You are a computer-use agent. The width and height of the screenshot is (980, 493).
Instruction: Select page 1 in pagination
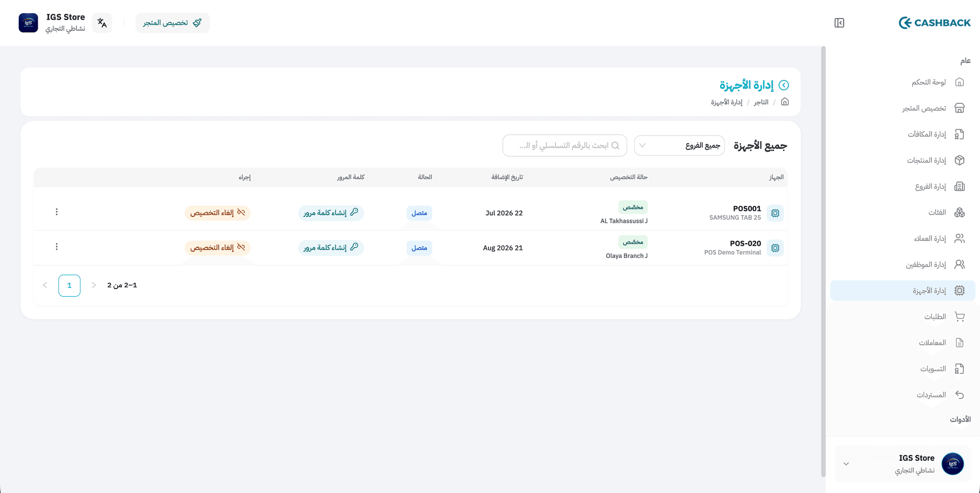point(70,285)
